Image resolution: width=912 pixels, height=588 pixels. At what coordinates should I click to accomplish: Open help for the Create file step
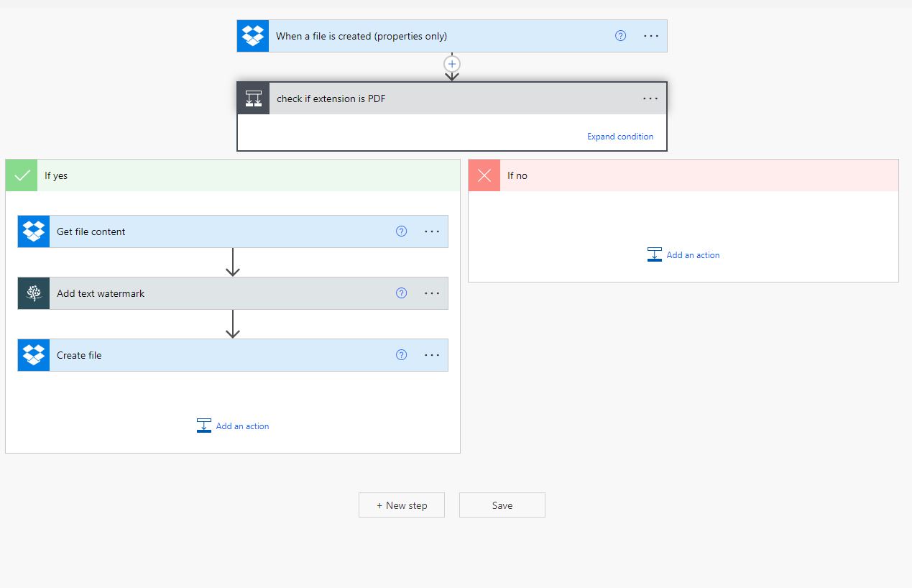coord(401,354)
